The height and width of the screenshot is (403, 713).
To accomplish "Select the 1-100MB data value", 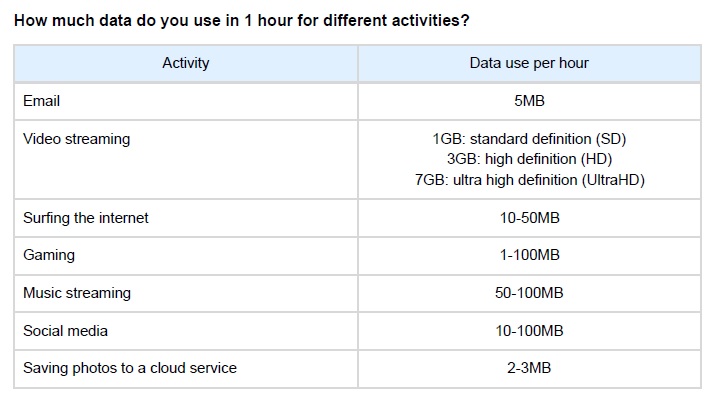I will pyautogui.click(x=529, y=255).
